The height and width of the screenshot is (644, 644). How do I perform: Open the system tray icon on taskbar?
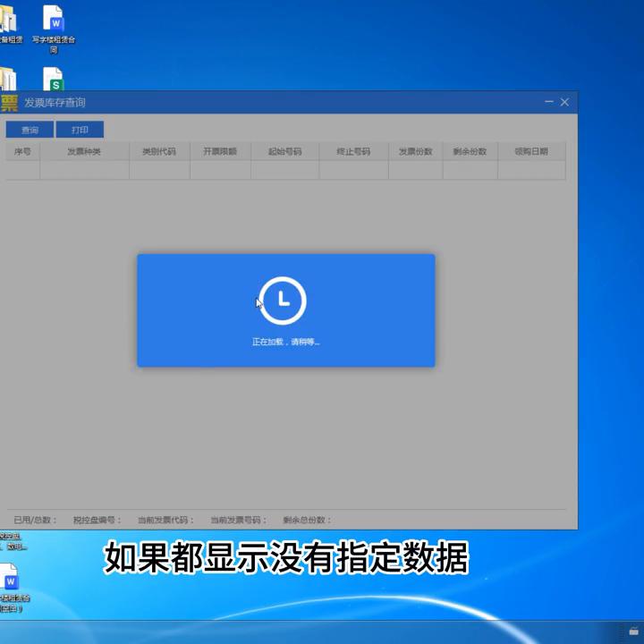634,631
